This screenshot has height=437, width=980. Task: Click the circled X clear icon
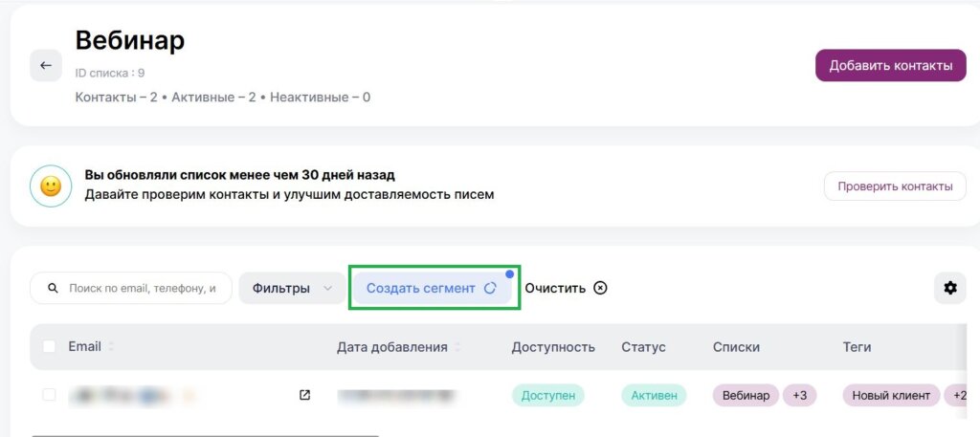600,288
